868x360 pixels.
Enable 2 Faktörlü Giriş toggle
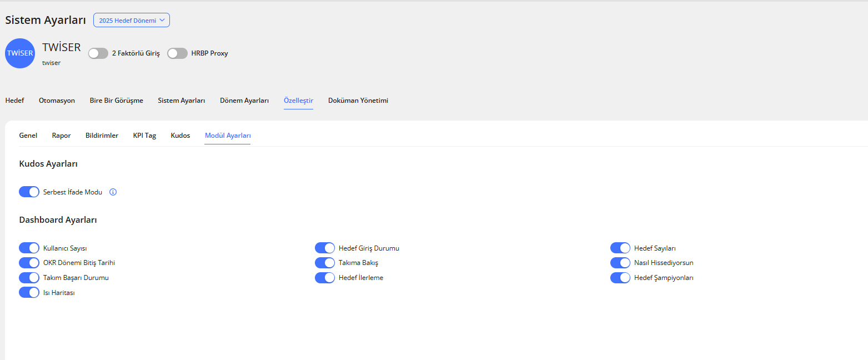click(98, 53)
